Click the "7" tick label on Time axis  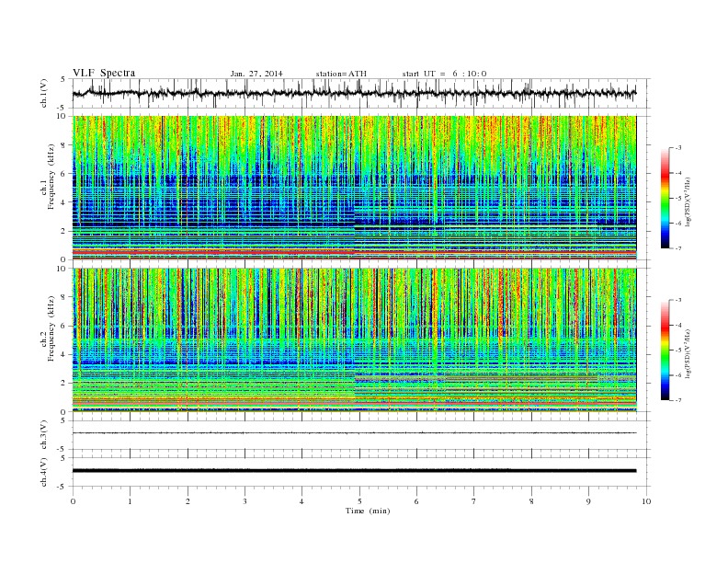tap(474, 501)
